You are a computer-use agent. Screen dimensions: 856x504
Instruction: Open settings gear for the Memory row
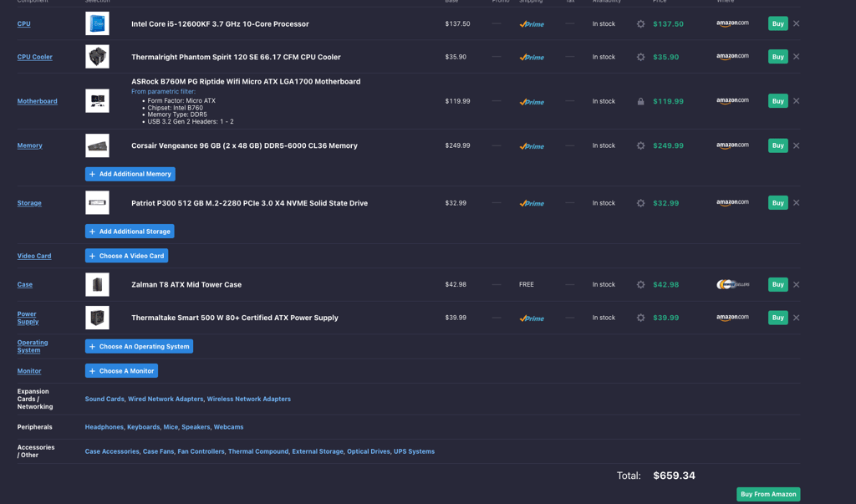pos(640,145)
